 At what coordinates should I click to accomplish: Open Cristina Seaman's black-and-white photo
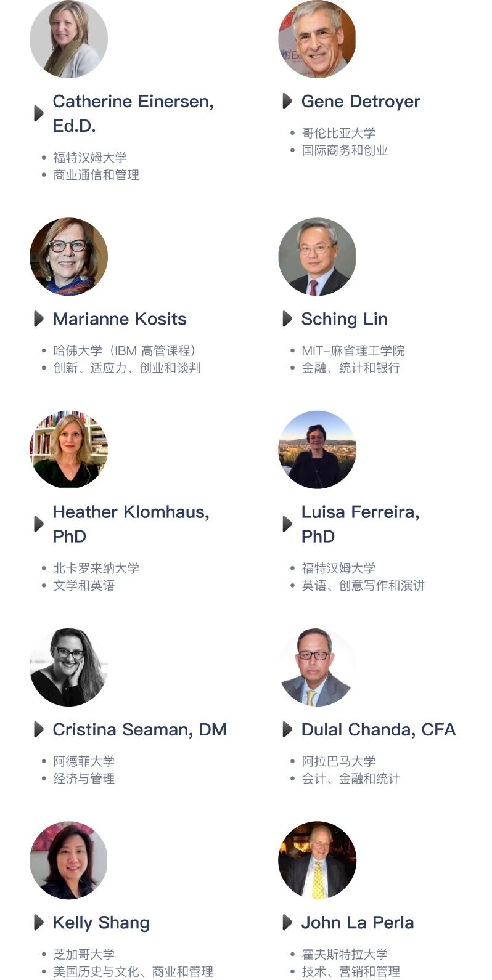click(68, 667)
